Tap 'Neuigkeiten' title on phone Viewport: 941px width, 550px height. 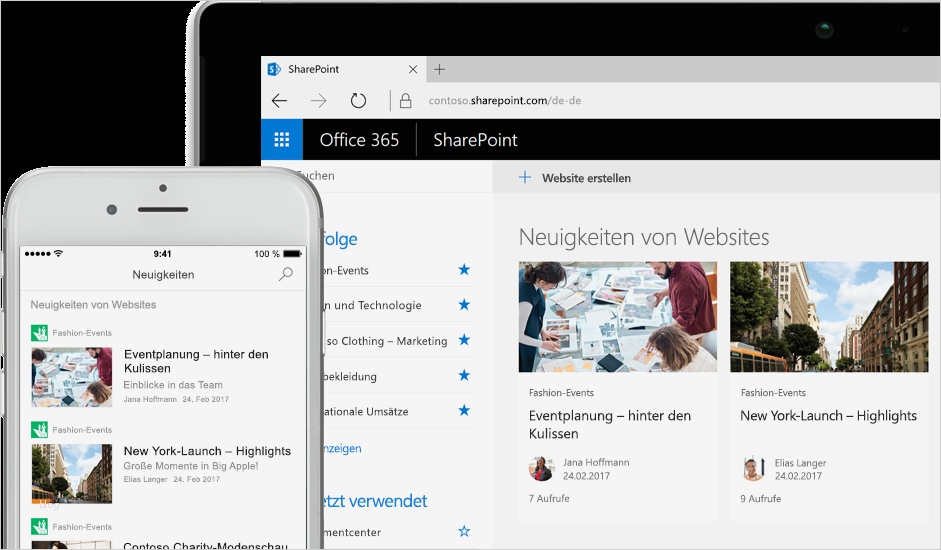click(163, 274)
